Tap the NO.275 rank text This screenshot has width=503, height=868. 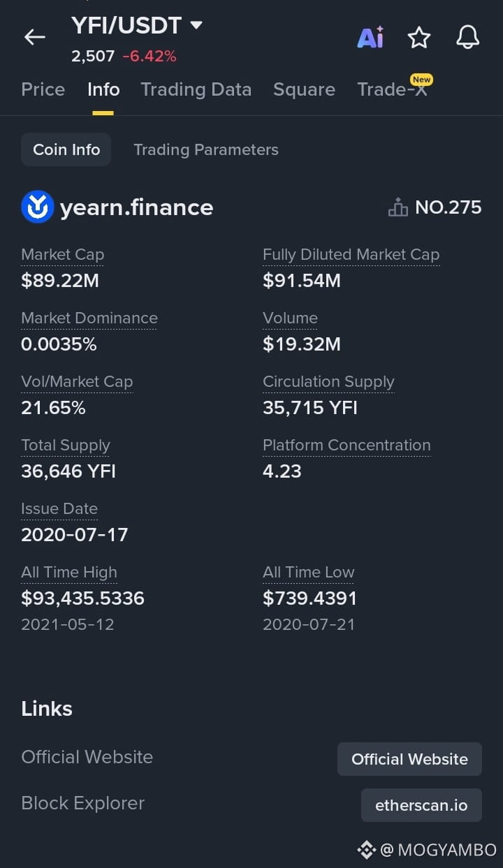(449, 207)
